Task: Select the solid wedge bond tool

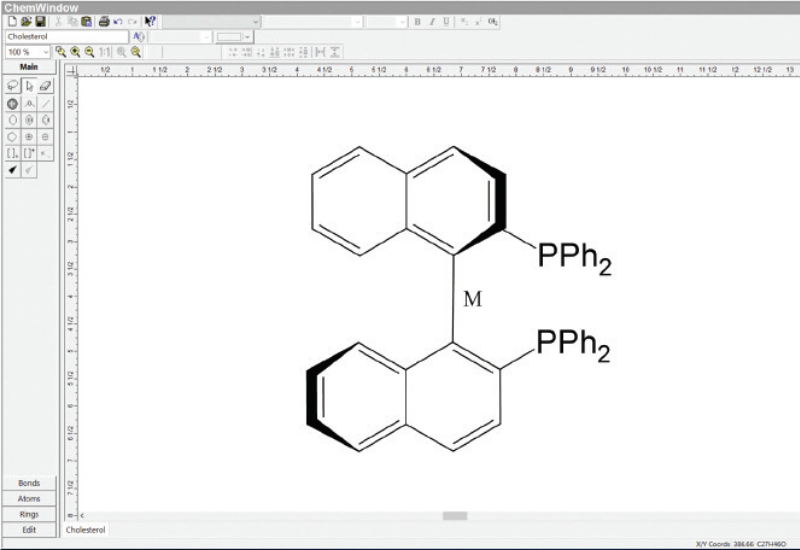Action: [12, 170]
